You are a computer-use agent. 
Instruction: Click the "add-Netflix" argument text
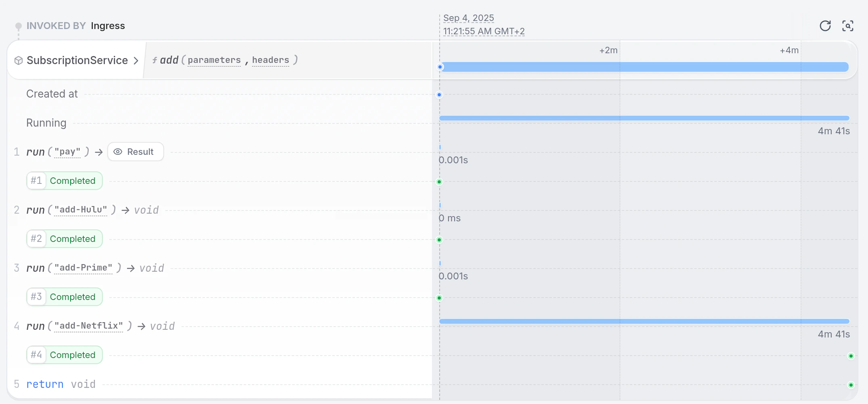coord(89,326)
